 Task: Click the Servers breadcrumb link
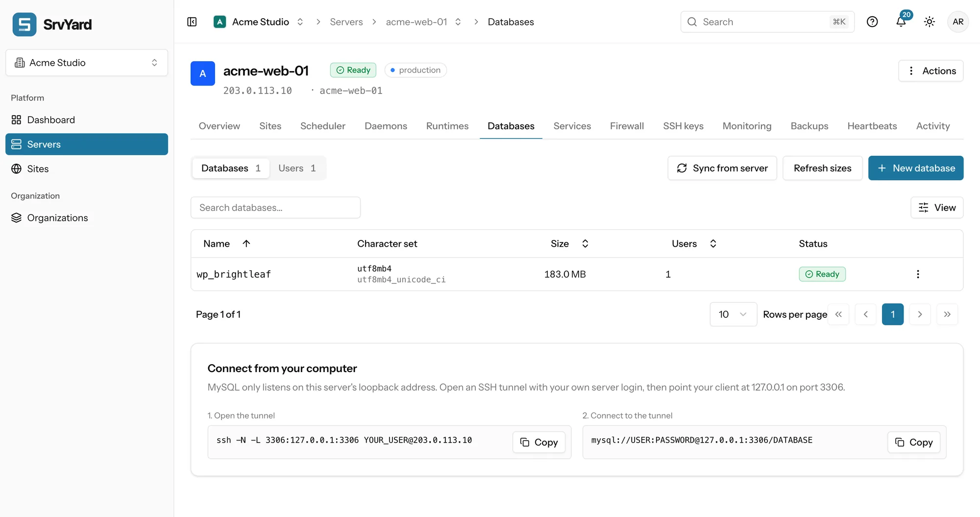click(346, 22)
